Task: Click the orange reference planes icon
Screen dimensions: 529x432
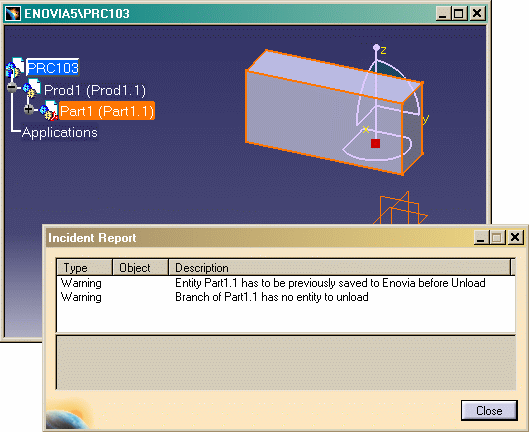Action: point(400,208)
